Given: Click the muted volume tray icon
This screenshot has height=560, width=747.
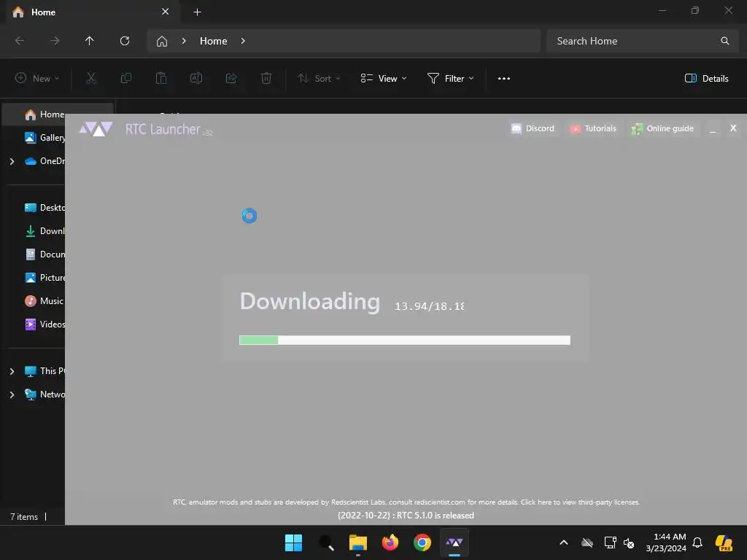Looking at the screenshot, I should (629, 542).
